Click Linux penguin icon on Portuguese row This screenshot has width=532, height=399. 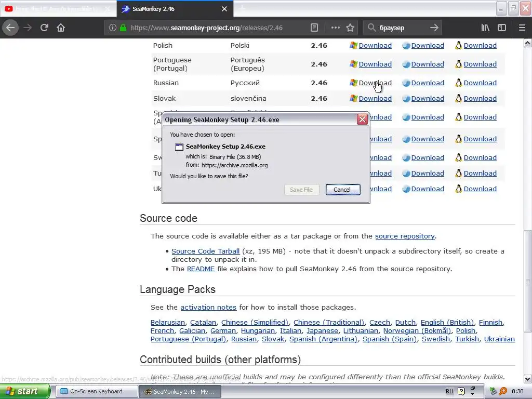459,64
